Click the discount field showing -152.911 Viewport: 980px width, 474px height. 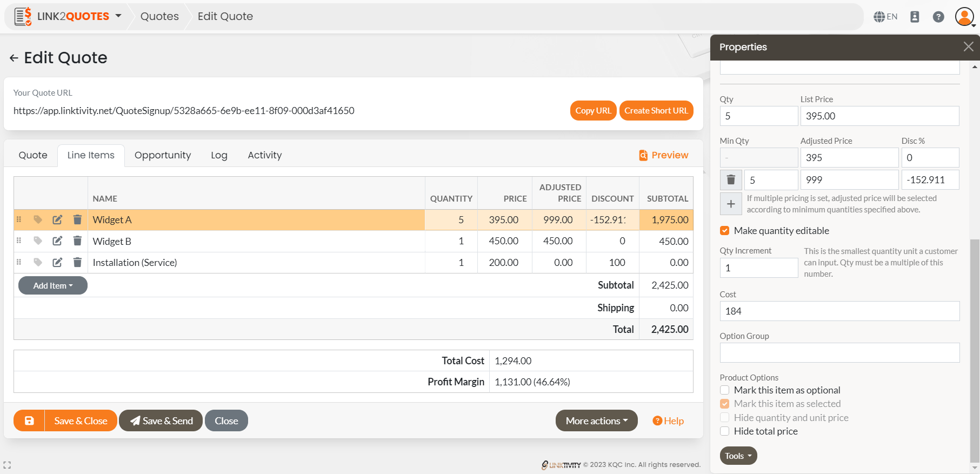coord(930,179)
